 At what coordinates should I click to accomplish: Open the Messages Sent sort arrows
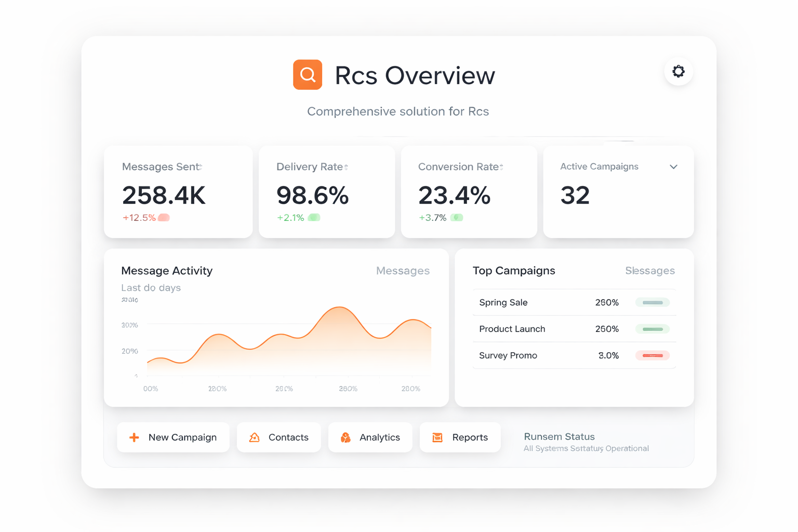pos(201,167)
